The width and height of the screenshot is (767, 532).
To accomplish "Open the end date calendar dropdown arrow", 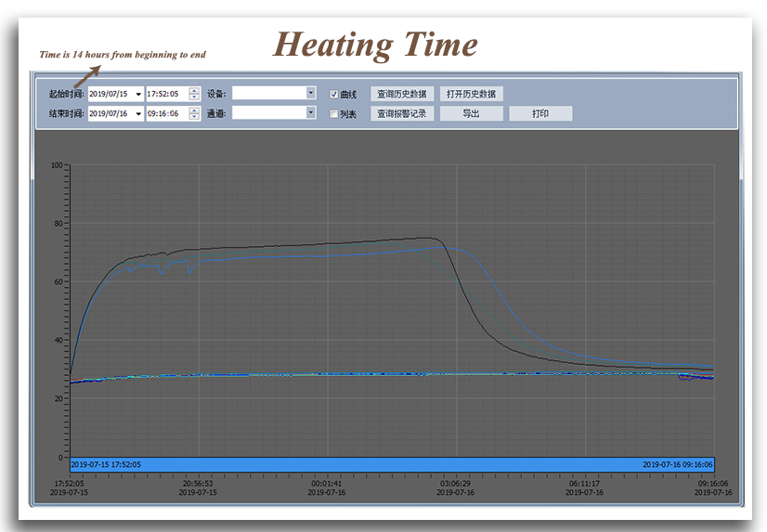I will (x=138, y=113).
